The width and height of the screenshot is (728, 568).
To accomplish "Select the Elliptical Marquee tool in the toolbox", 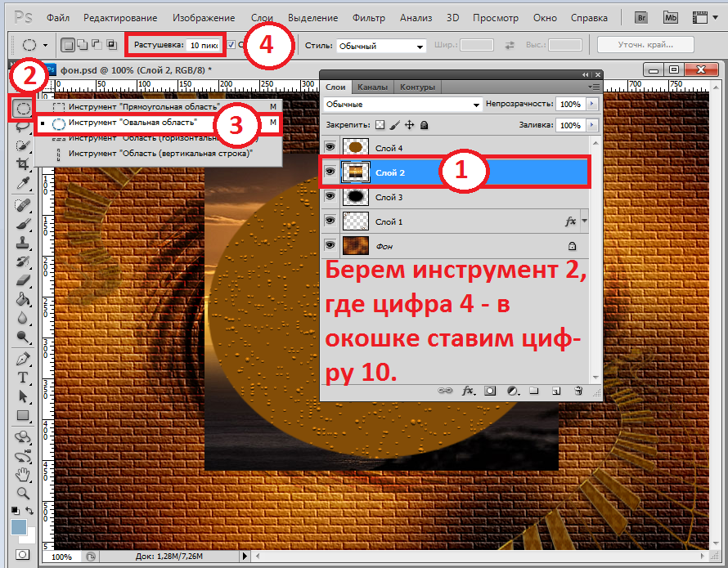I will tap(23, 109).
